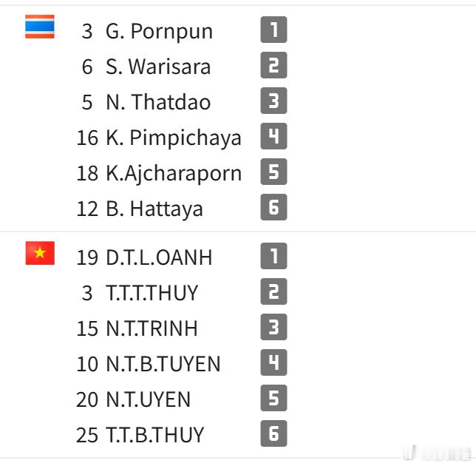Select player B. Hattaya
This screenshot has height=466, width=476.
(154, 209)
